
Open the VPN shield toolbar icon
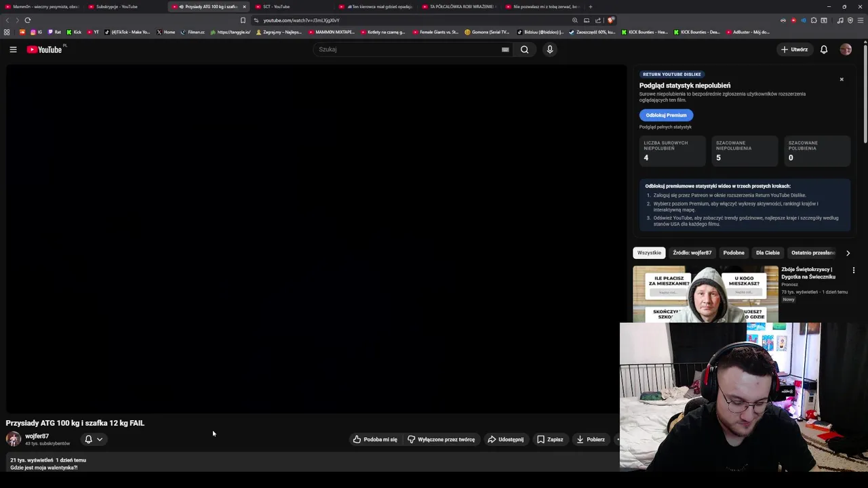tap(850, 20)
